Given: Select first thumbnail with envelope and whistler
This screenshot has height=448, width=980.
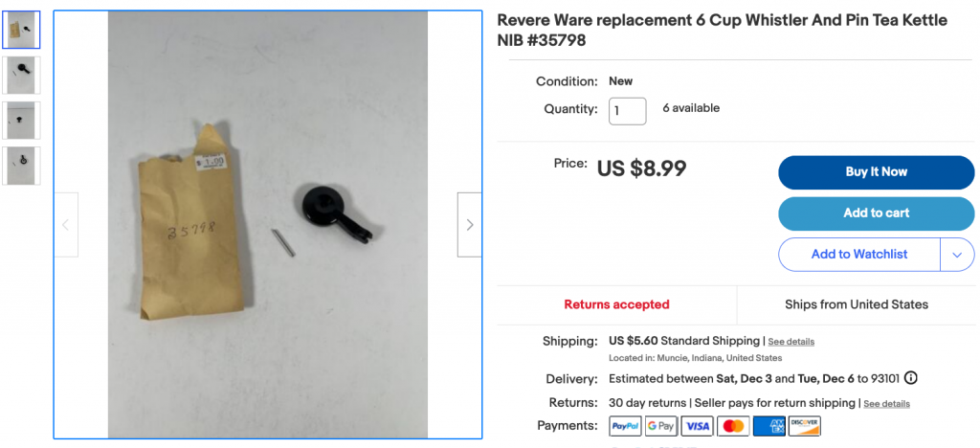Looking at the screenshot, I should 21,30.
